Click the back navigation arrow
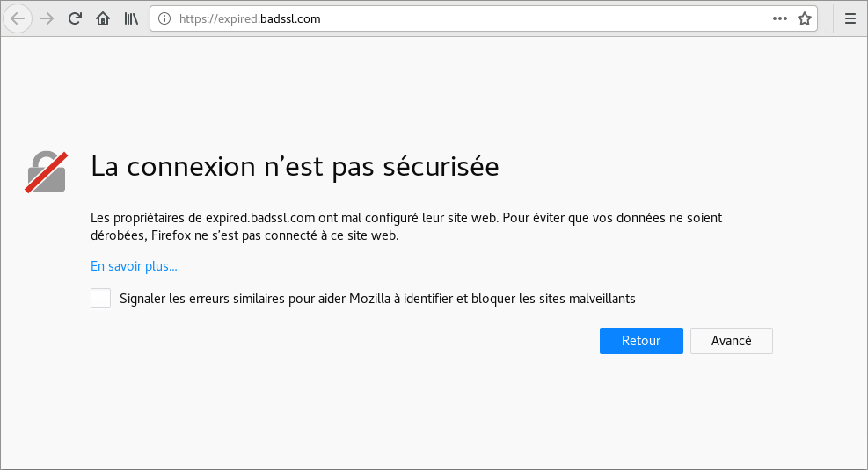868x470 pixels. click(x=18, y=18)
